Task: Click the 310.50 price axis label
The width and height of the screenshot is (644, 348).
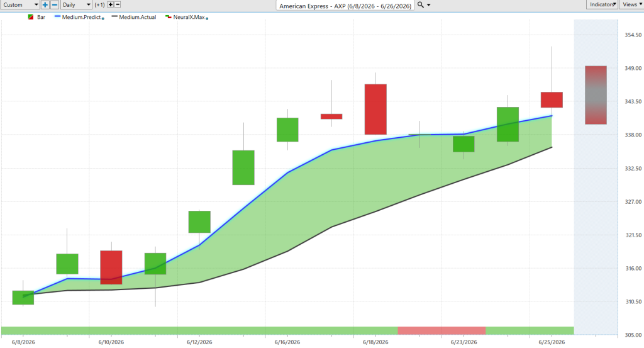Action: coord(633,301)
